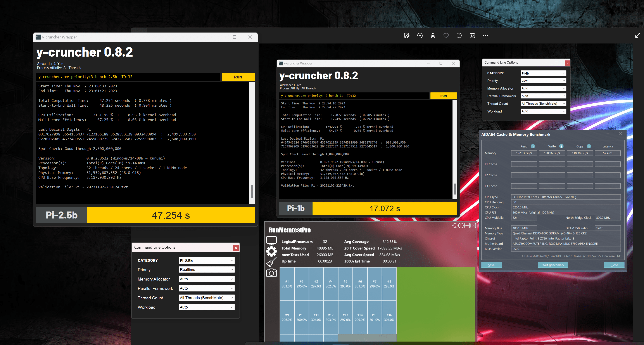Click memtest tile #16 showing 304.0%
644x345 pixels.
pos(389,317)
